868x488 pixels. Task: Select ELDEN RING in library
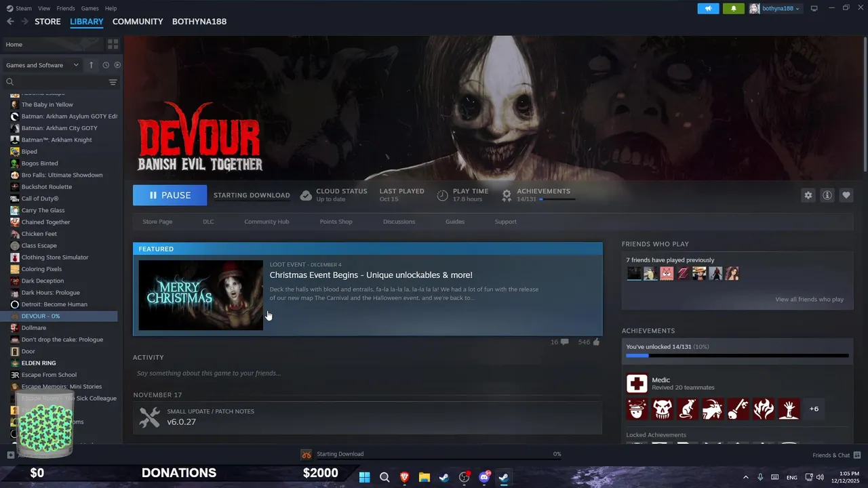39,363
